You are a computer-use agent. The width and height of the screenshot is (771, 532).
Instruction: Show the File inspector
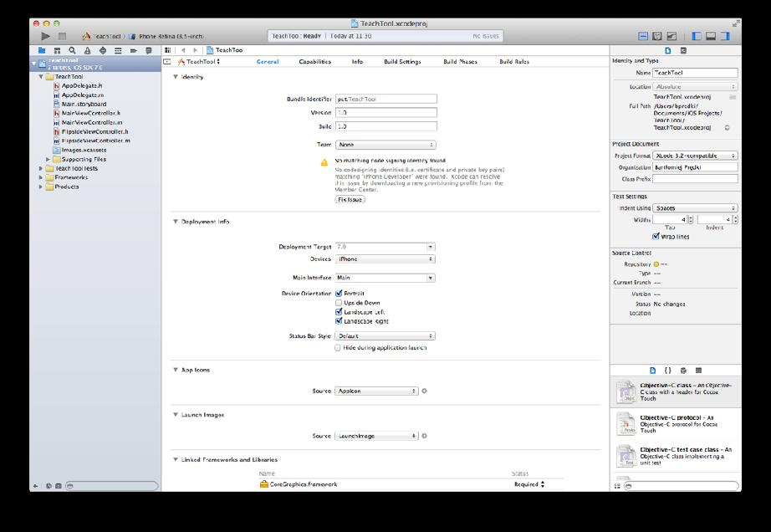click(x=668, y=50)
